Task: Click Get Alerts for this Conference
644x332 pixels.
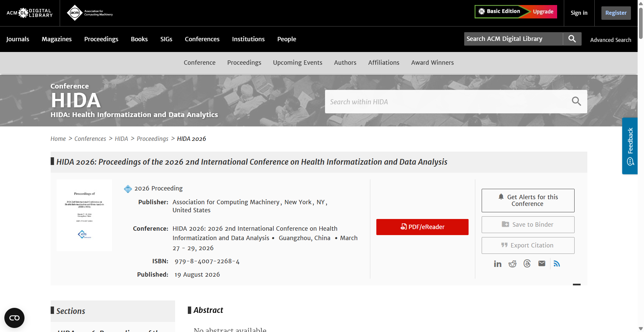Action: click(528, 201)
